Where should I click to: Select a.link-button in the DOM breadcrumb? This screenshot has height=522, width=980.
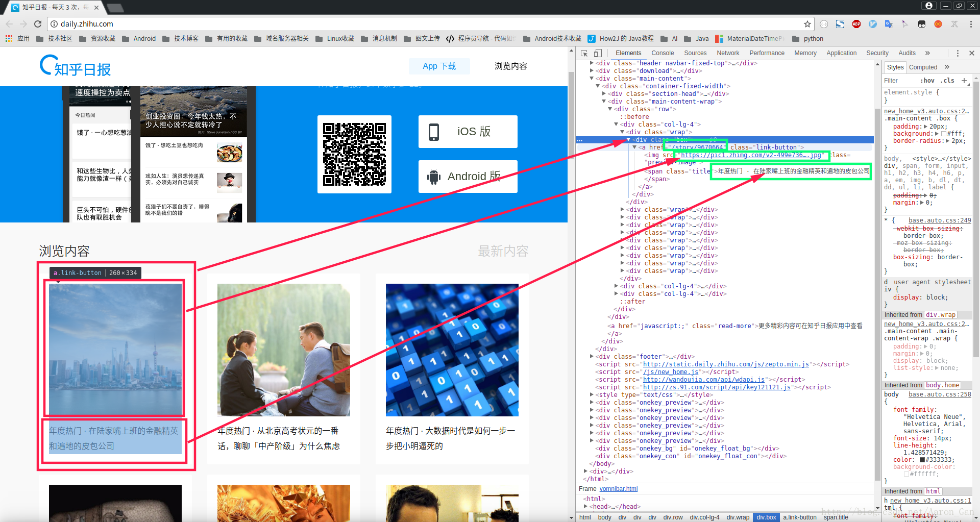coord(800,517)
